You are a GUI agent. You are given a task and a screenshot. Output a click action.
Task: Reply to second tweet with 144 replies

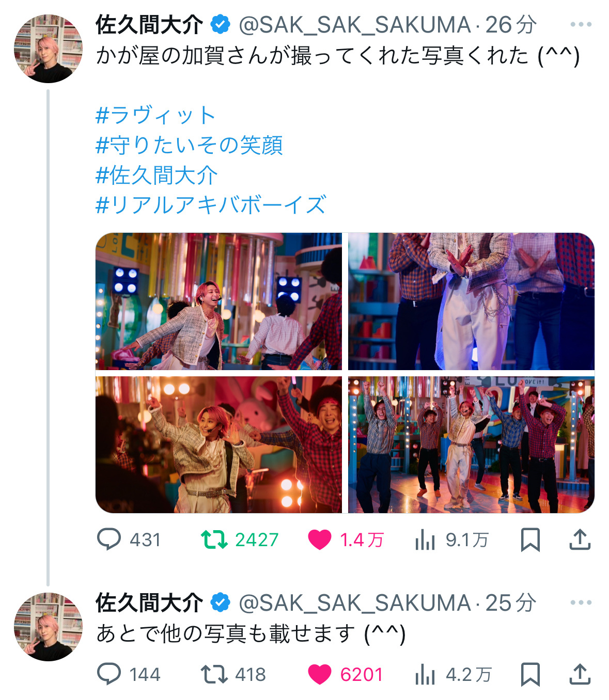click(109, 674)
